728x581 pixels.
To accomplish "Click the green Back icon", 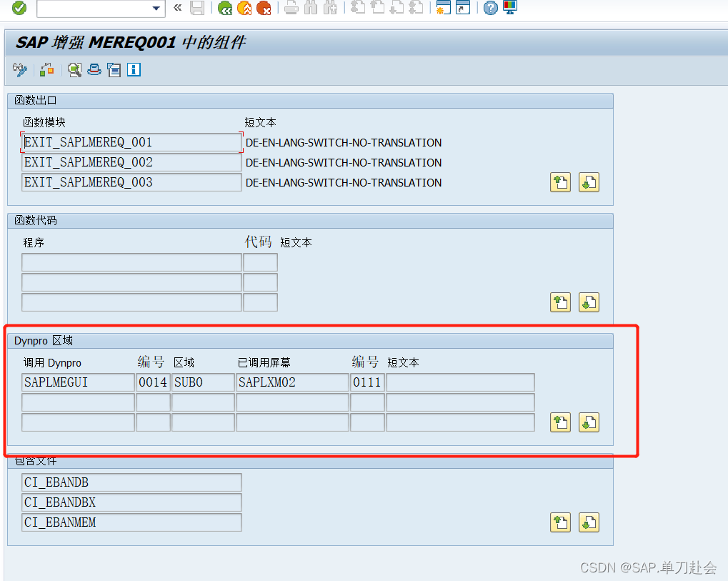I will (x=225, y=8).
